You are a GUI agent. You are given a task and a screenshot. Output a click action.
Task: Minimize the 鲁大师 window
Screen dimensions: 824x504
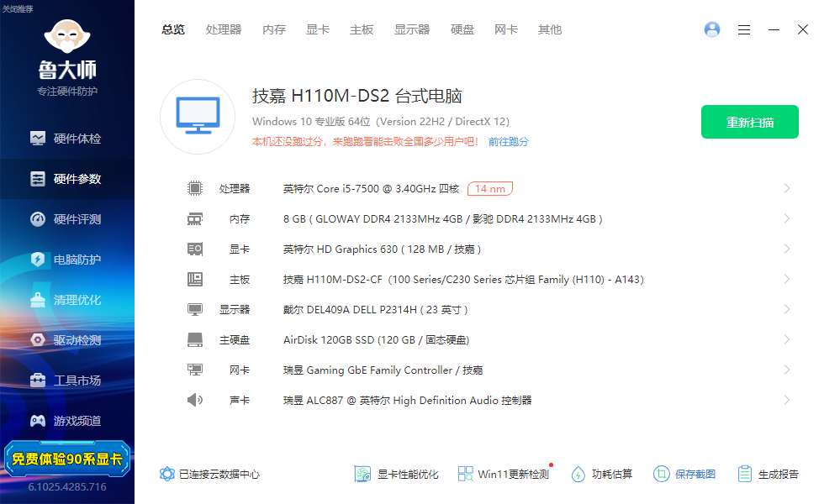[x=774, y=30]
